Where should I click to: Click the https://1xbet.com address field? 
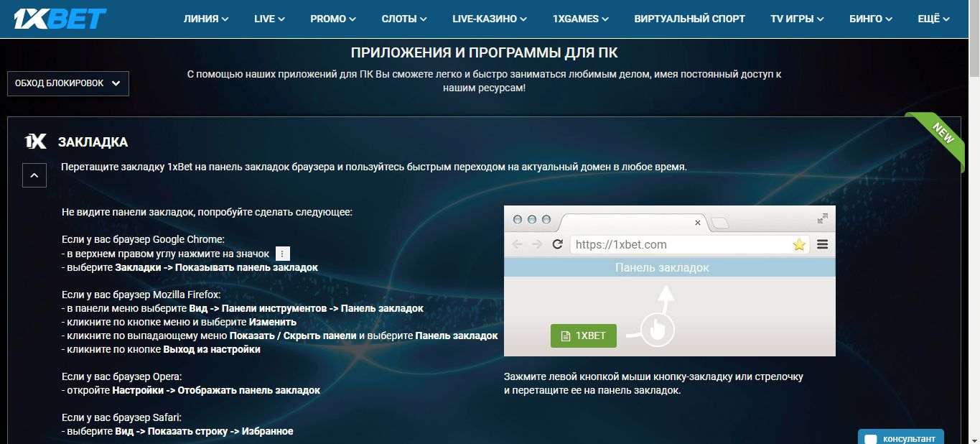(x=690, y=244)
